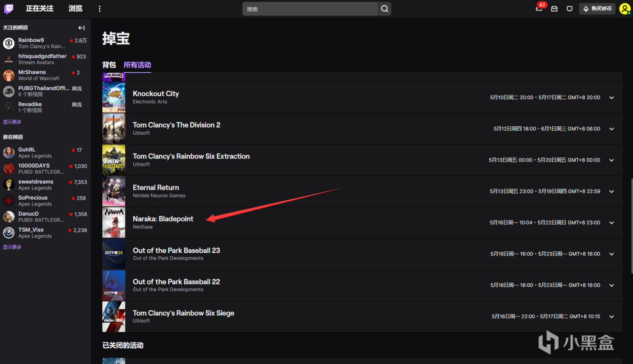Go to 正在关注 following page

pyautogui.click(x=39, y=8)
